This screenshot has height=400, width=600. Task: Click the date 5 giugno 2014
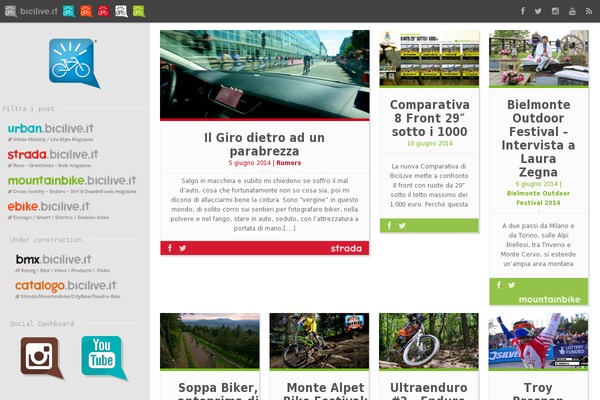249,163
